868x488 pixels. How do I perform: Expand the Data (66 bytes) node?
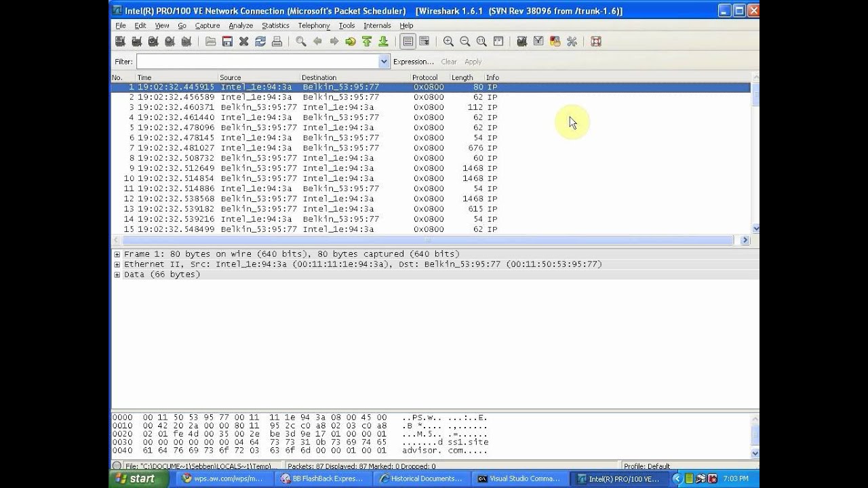(x=117, y=274)
